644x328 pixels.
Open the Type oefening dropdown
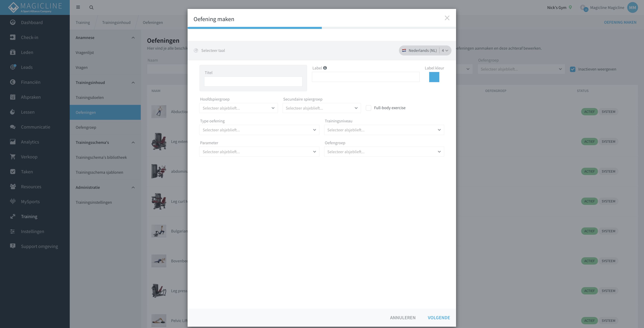click(259, 130)
